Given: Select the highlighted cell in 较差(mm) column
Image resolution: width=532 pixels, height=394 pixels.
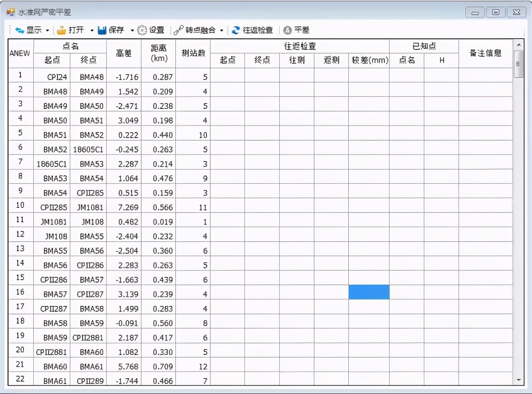Looking at the screenshot, I should tap(369, 292).
